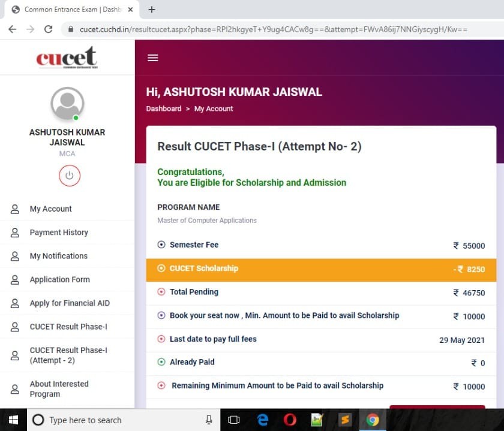Image resolution: width=504 pixels, height=431 pixels.
Task: Select the Common Entrance Exam browser tab
Action: pyautogui.click(x=72, y=10)
